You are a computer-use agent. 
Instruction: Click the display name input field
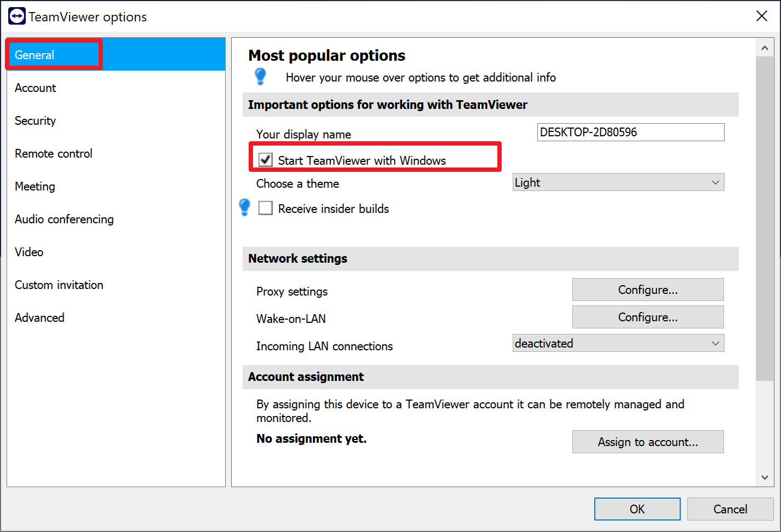point(630,132)
